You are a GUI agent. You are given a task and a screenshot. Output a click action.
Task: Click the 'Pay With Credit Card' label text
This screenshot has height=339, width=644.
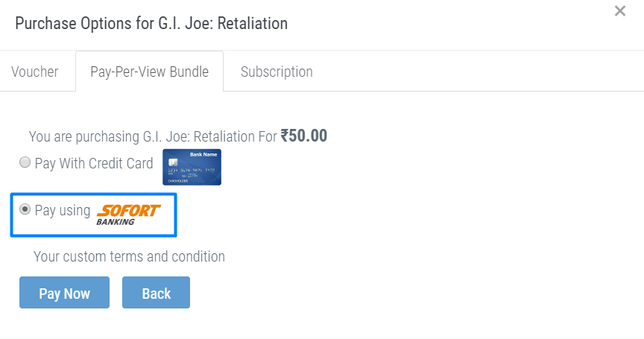(x=94, y=163)
